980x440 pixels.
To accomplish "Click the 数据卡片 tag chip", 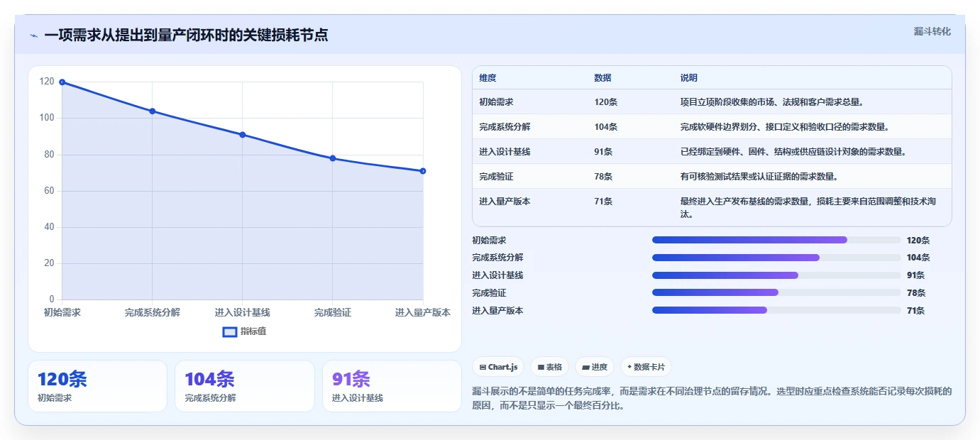I will tap(646, 367).
